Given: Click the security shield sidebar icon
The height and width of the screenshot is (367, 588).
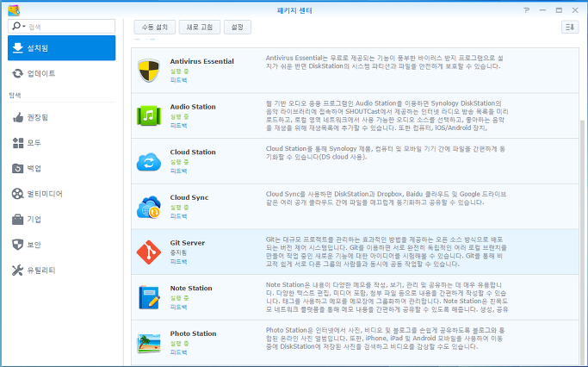Looking at the screenshot, I should click(17, 245).
